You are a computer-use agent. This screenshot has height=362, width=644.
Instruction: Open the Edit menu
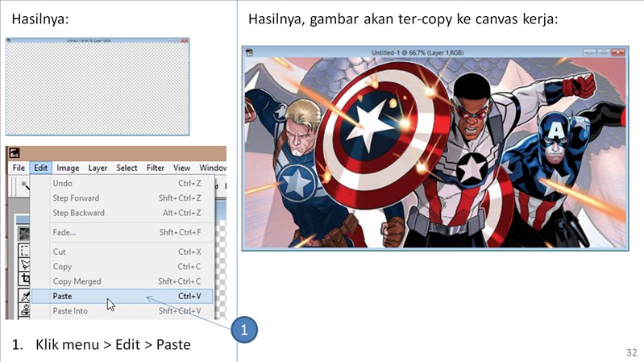pos(40,168)
